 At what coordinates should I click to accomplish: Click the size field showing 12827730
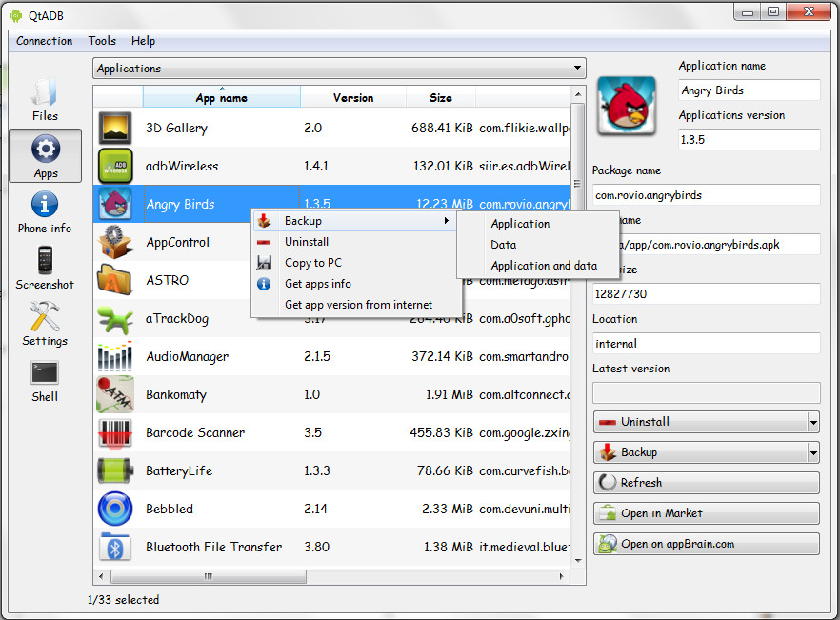706,294
